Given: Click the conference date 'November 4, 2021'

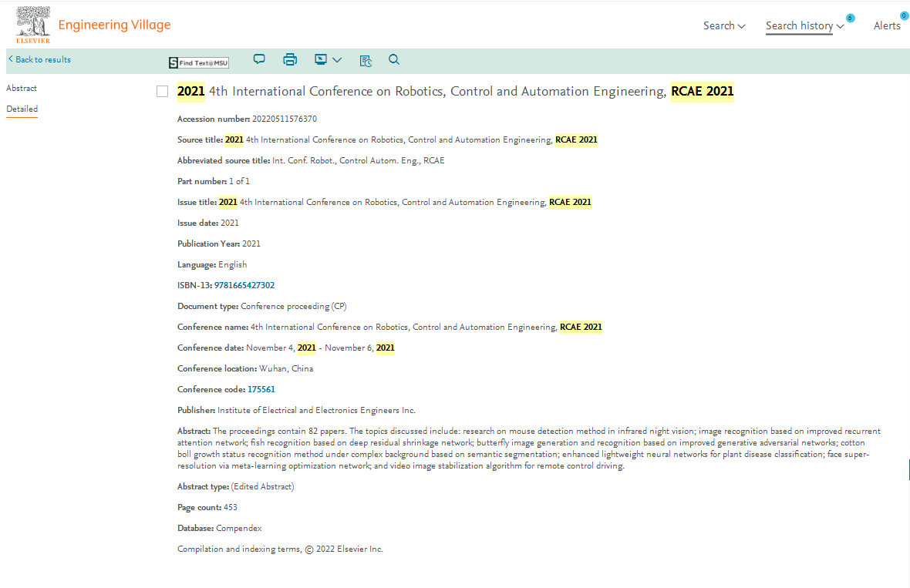Looking at the screenshot, I should (x=281, y=348).
